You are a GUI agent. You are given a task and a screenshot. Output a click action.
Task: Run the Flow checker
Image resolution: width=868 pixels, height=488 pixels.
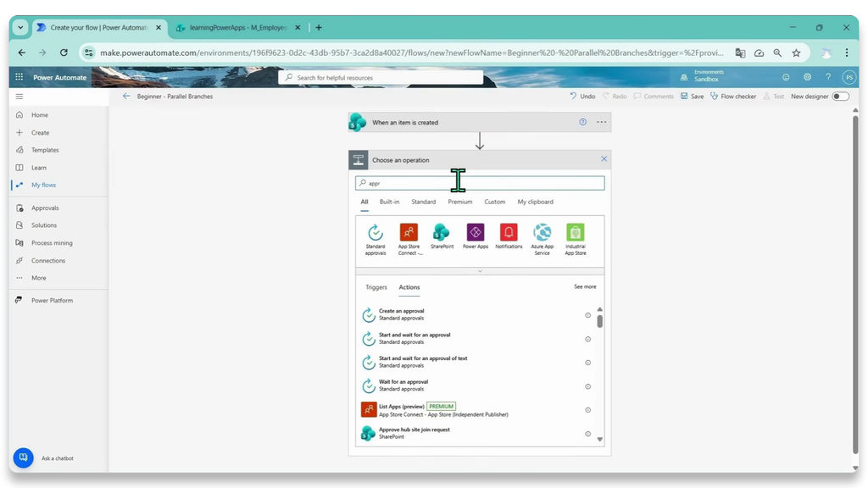click(733, 97)
